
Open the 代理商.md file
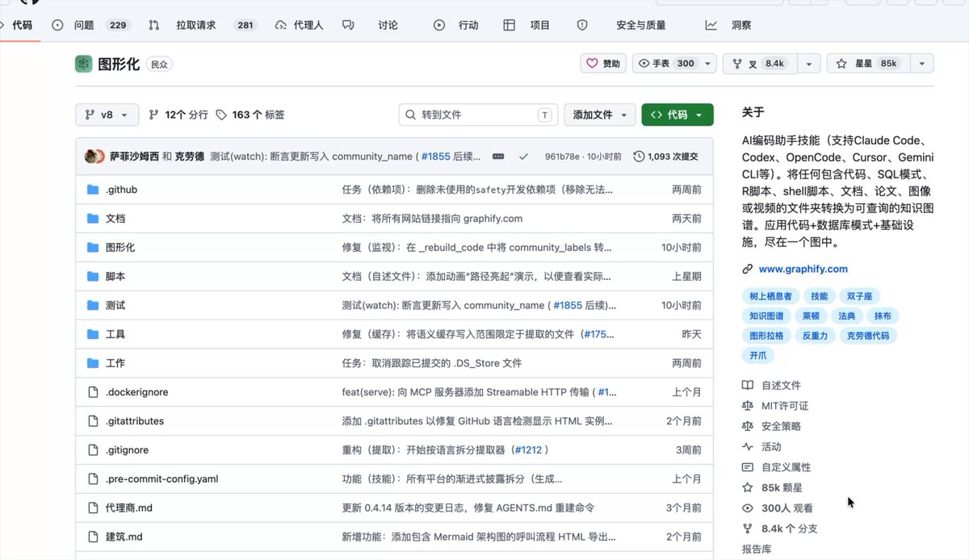[129, 508]
